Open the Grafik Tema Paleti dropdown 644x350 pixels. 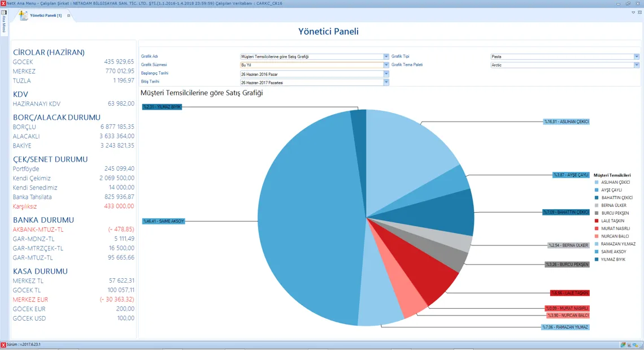636,65
